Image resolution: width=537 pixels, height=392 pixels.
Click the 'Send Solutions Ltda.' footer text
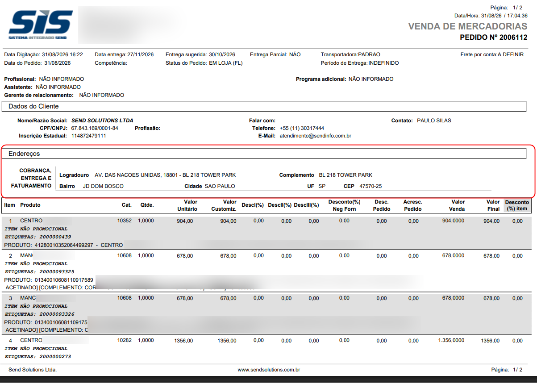33,370
